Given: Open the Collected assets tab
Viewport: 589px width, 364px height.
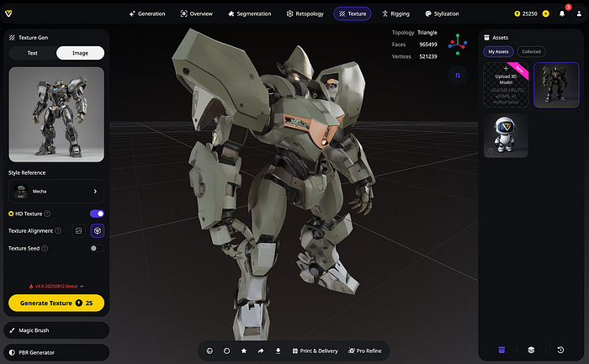Looking at the screenshot, I should (531, 51).
